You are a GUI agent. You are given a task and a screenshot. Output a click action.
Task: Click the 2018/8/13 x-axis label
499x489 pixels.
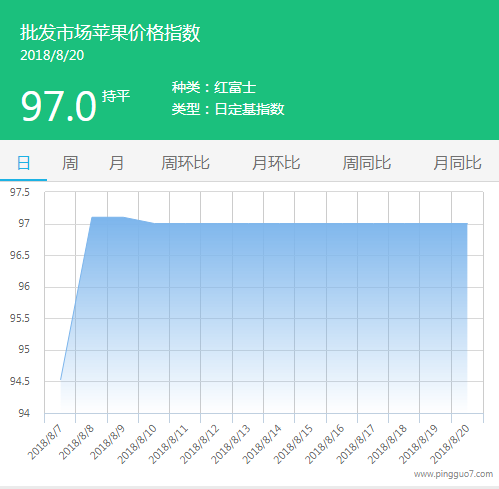tap(231, 445)
